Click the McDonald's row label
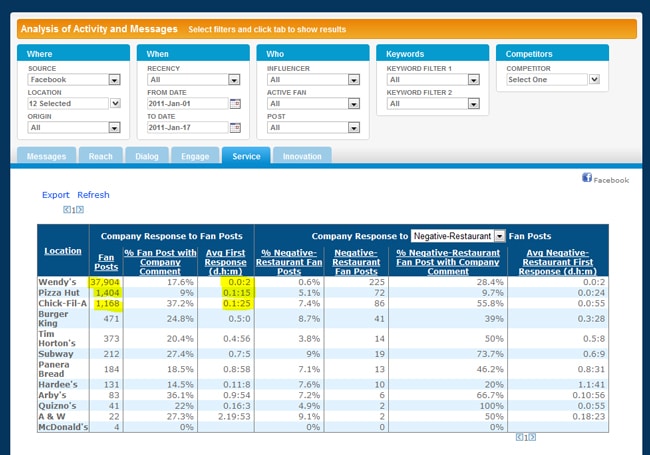 [x=63, y=427]
